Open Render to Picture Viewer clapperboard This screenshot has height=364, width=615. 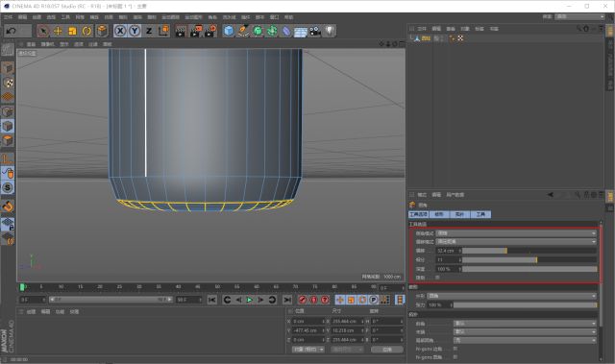coord(195,31)
